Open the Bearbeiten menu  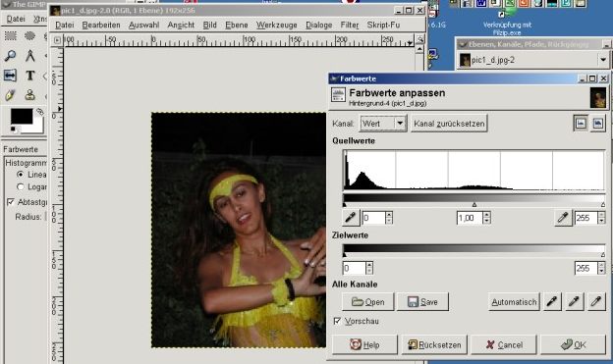[x=101, y=25]
